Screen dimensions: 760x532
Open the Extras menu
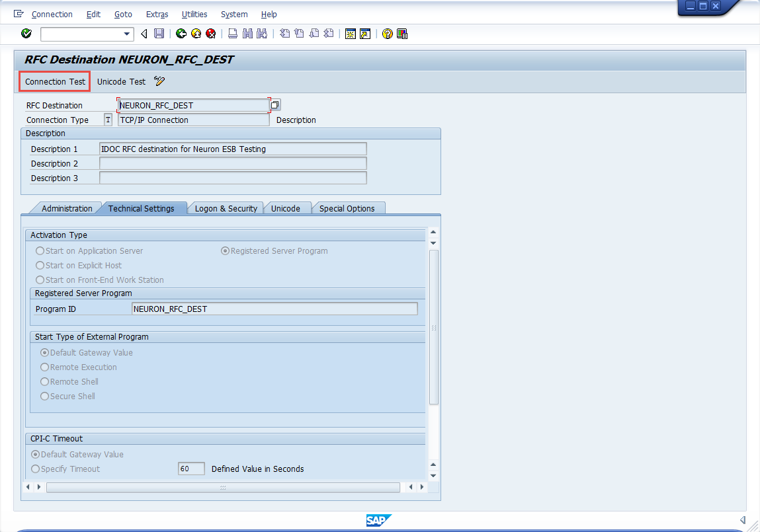pyautogui.click(x=157, y=15)
